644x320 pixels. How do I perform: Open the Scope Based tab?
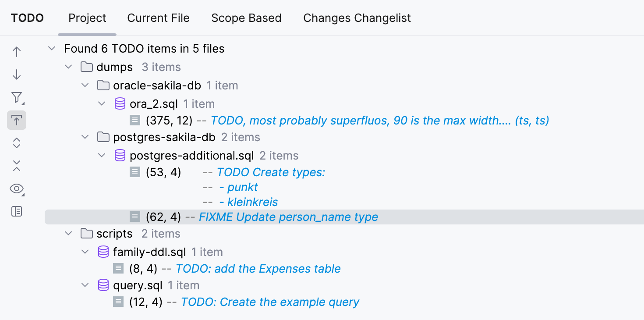point(246,18)
